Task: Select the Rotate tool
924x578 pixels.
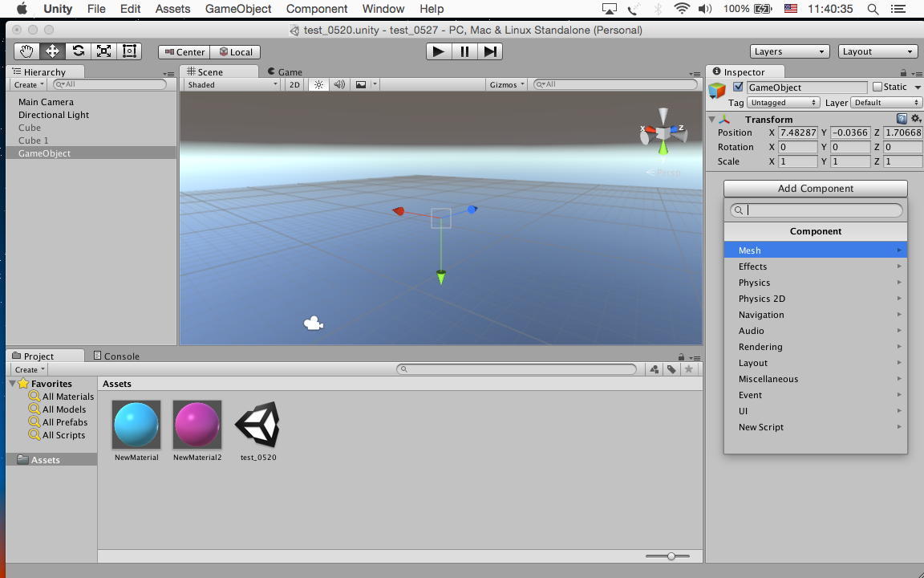Action: (x=78, y=51)
